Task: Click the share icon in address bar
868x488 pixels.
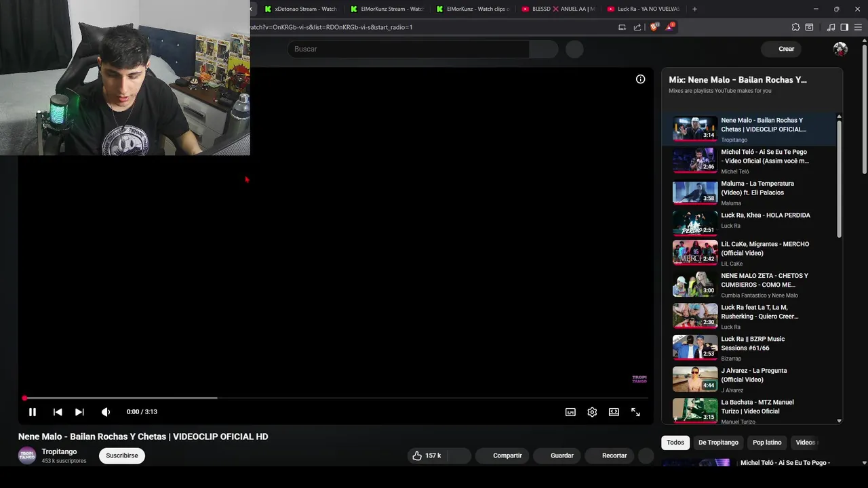Action: (637, 27)
